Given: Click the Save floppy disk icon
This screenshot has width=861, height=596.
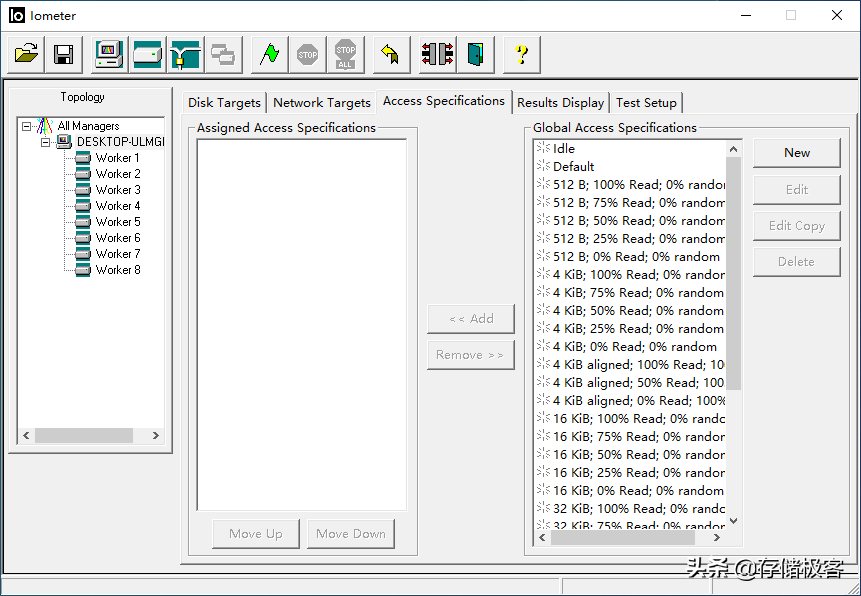Looking at the screenshot, I should 63,55.
